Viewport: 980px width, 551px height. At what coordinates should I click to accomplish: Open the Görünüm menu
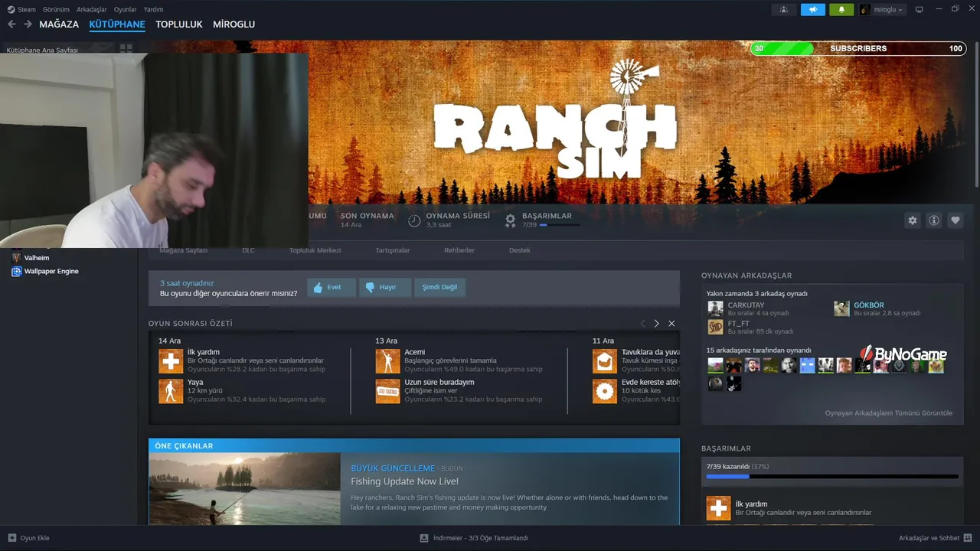[56, 9]
